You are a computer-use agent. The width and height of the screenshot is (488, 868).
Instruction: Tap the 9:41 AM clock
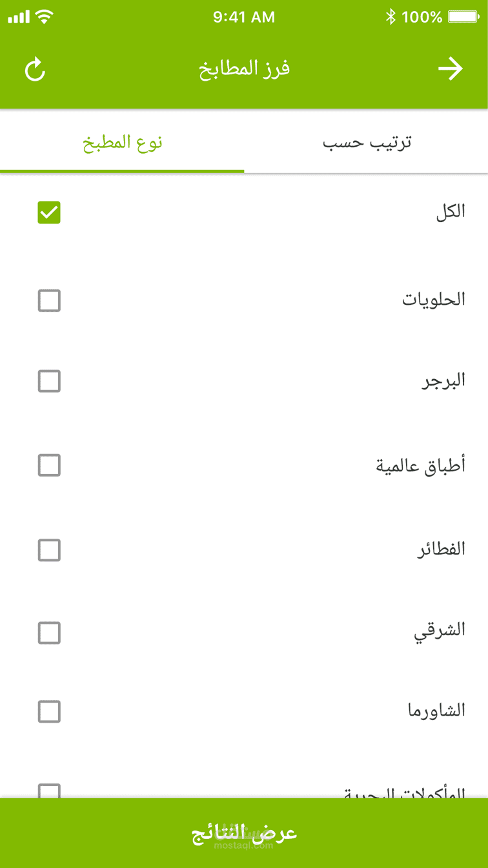(x=244, y=17)
